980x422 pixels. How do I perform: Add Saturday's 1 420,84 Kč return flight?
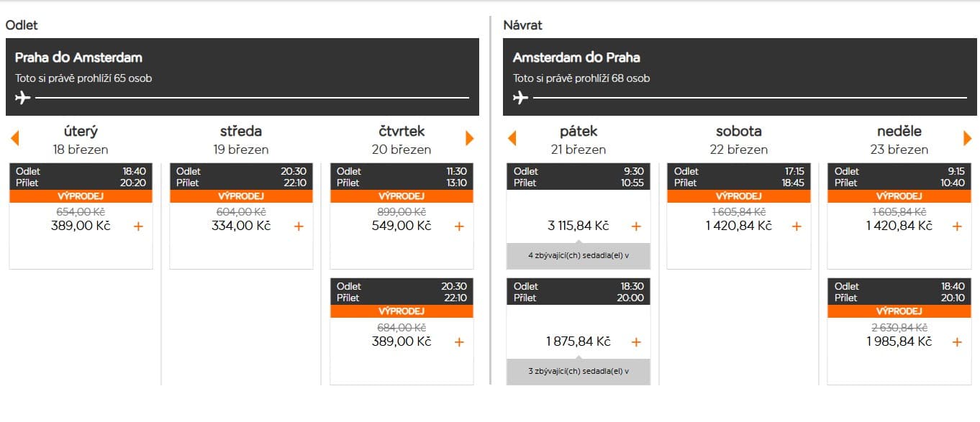point(797,226)
